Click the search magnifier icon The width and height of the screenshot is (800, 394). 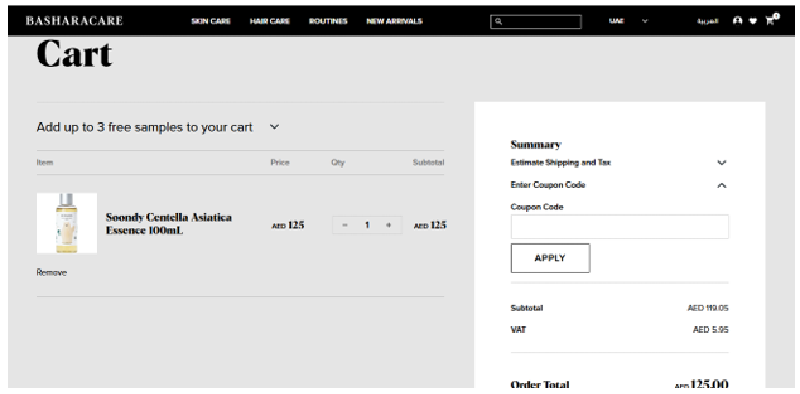(x=498, y=22)
